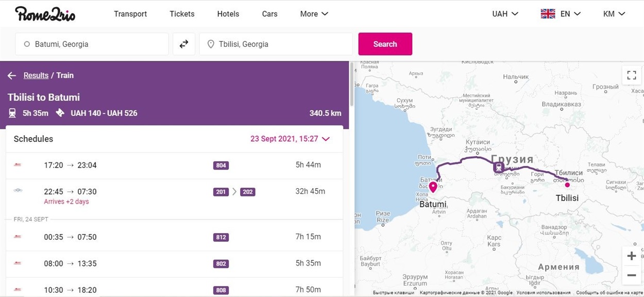Click the Schedules heading
Image resolution: width=644 pixels, height=297 pixels.
[x=33, y=139]
